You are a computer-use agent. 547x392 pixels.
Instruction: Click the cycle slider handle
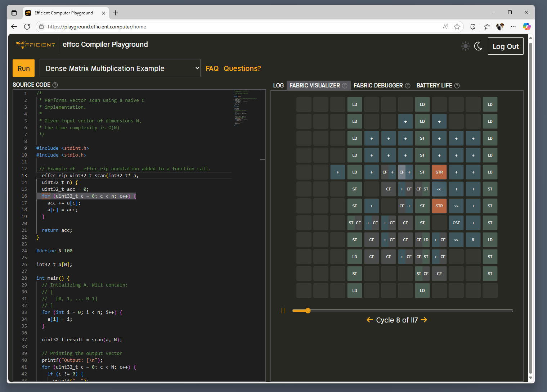tap(308, 311)
